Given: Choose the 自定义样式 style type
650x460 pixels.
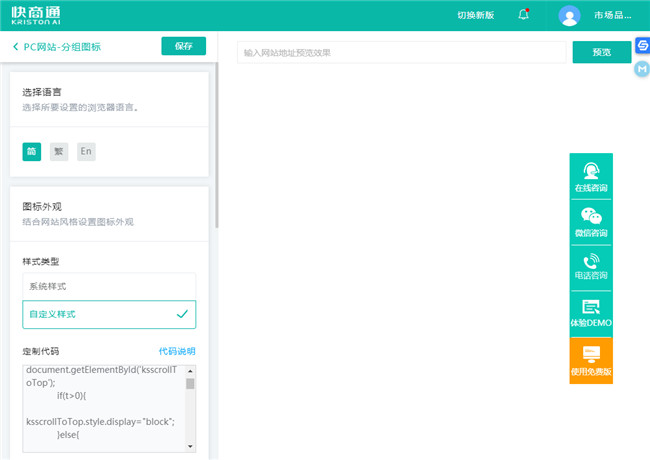Looking at the screenshot, I should (109, 314).
